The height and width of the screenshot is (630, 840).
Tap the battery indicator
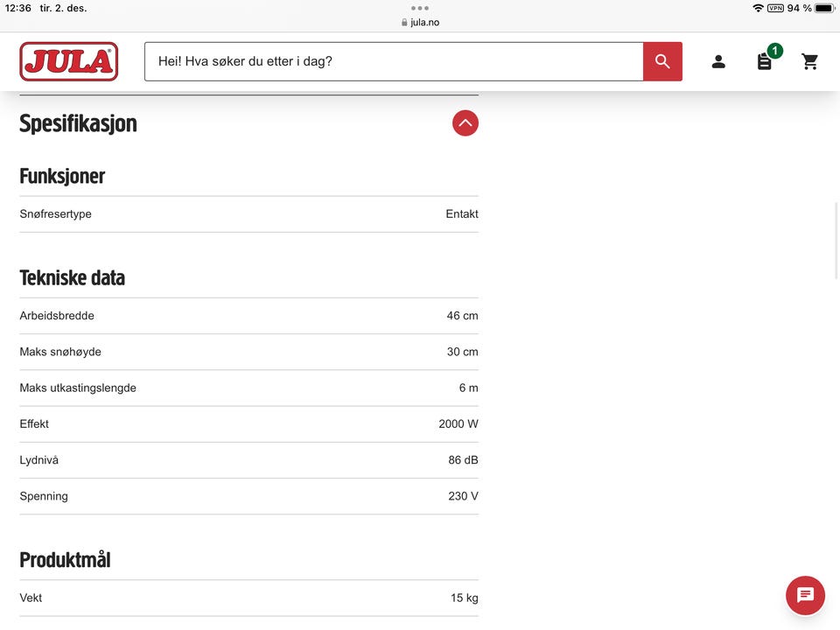(x=824, y=8)
